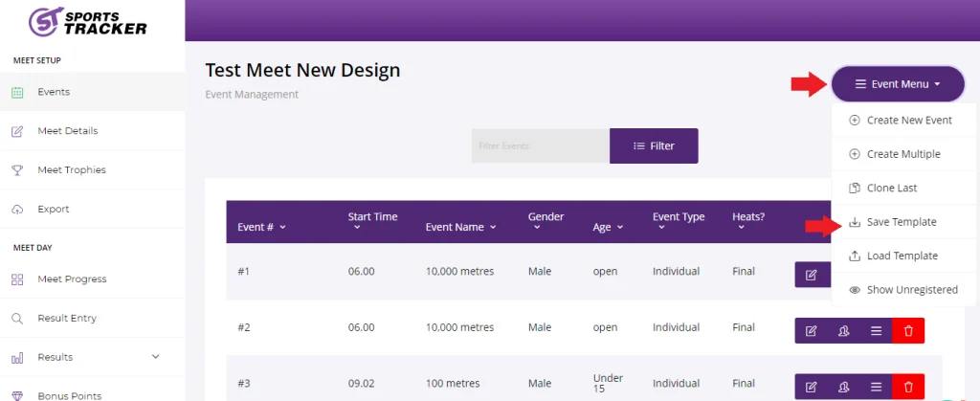
Task: Click the red trash icon for event #3
Action: tap(908, 387)
